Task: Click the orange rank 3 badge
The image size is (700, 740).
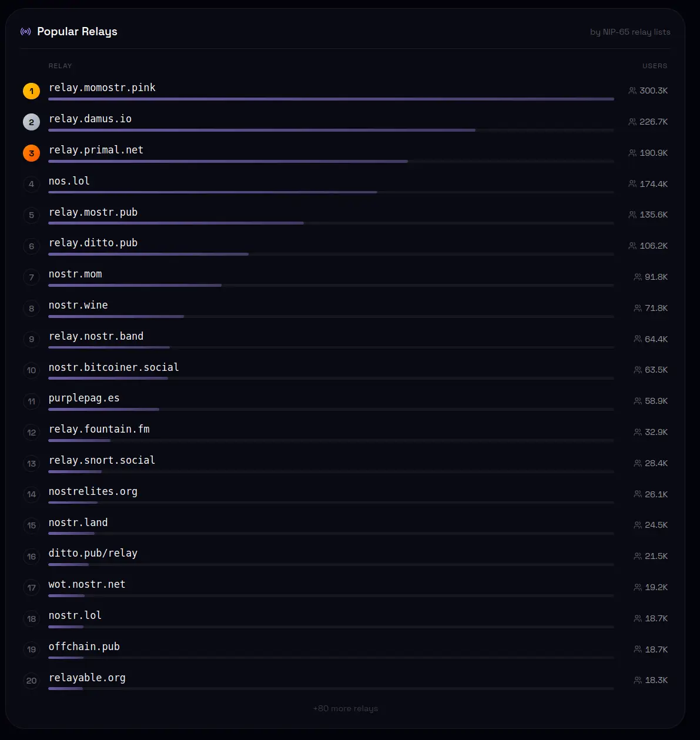Action: click(x=32, y=153)
